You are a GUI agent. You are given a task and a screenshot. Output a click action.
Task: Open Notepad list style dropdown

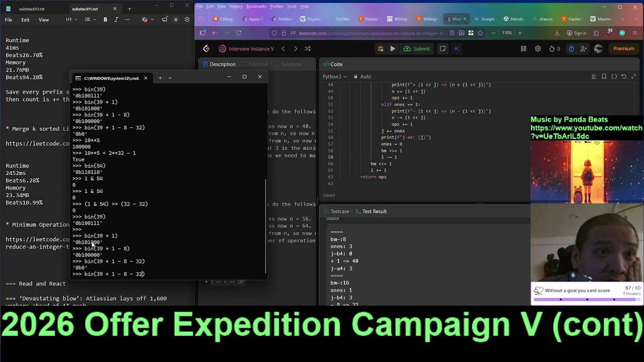point(90,20)
